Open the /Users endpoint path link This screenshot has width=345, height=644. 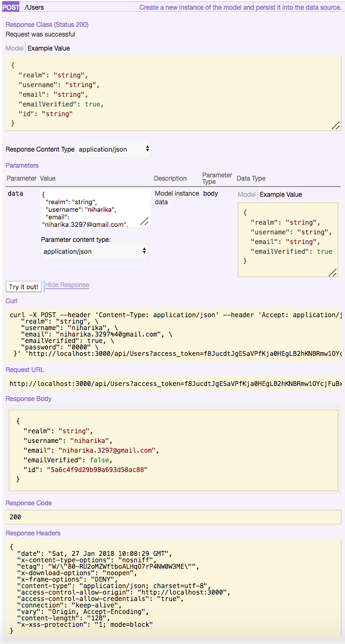pyautogui.click(x=34, y=8)
